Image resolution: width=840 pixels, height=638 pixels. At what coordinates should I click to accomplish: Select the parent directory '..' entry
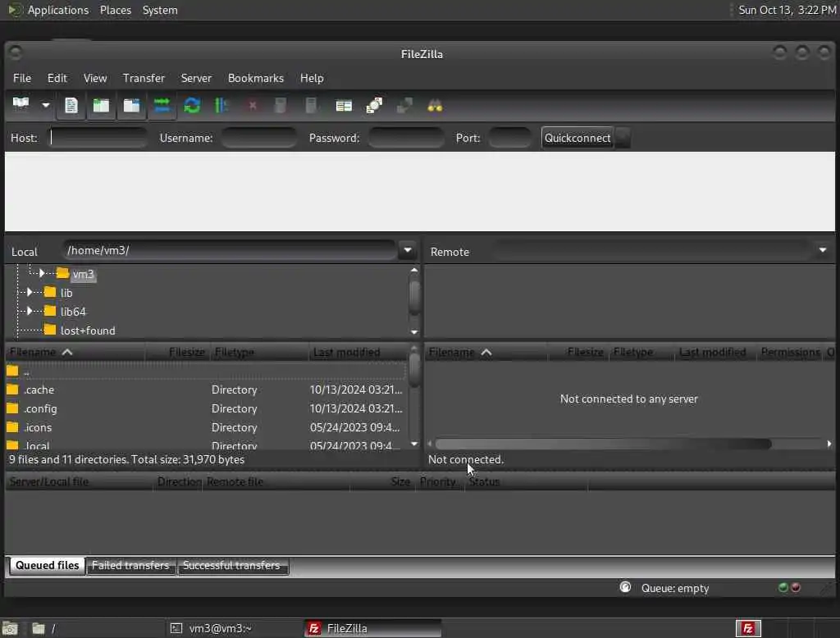(206, 371)
